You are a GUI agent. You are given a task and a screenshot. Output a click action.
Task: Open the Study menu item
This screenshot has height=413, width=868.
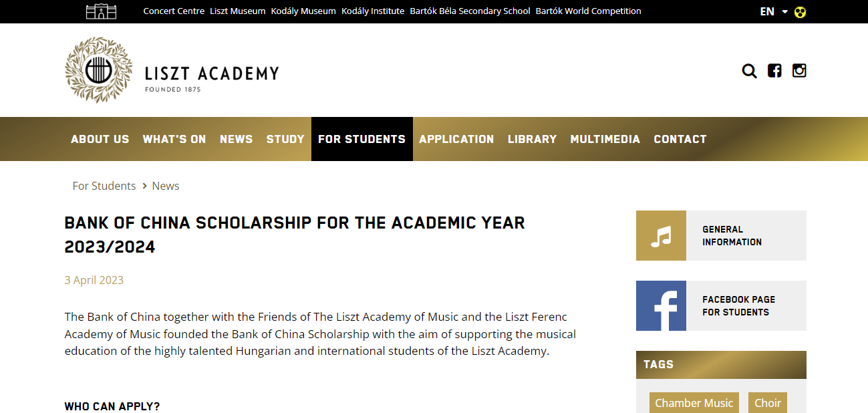point(285,139)
